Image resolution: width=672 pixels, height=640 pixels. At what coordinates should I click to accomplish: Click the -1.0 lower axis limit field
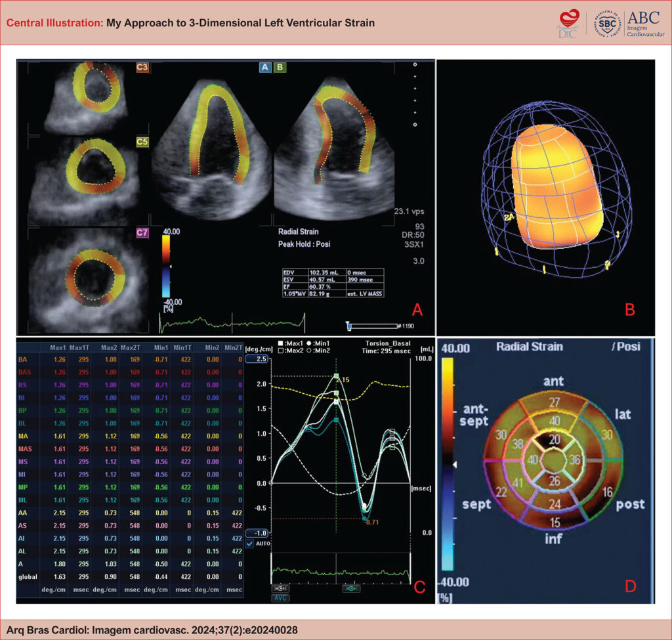[257, 533]
